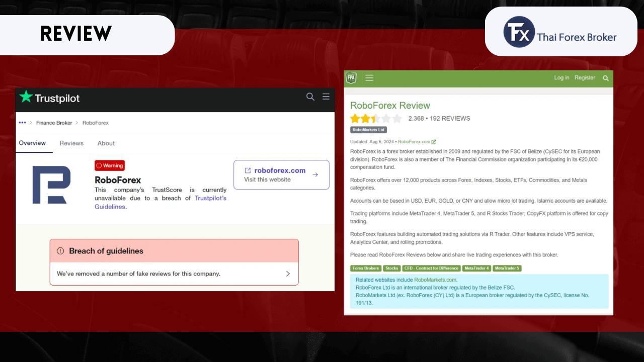The image size is (644, 362).
Task: Click the star rating row
Action: point(376,119)
